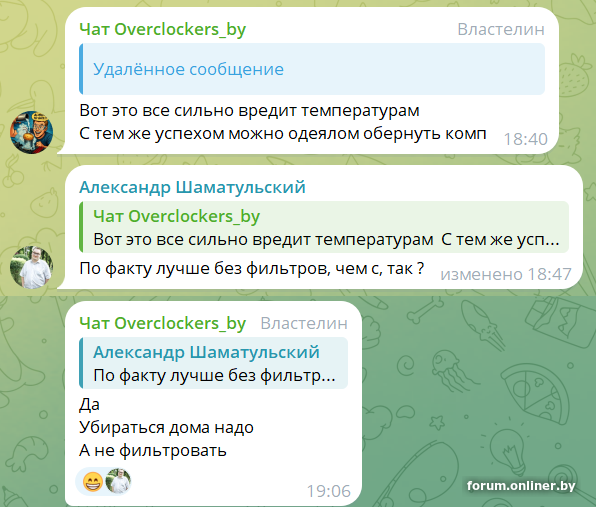
Task: Click the 18:40 timestamp of first message
Action: (526, 139)
